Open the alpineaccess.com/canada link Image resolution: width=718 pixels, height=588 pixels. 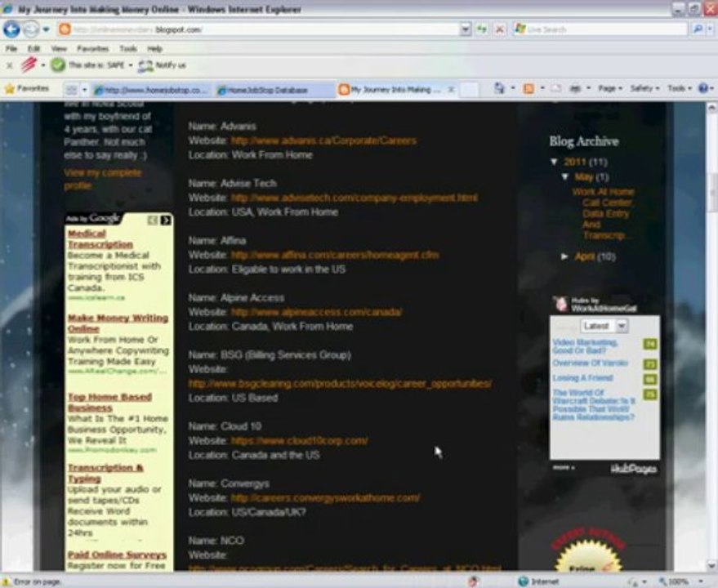(x=316, y=312)
